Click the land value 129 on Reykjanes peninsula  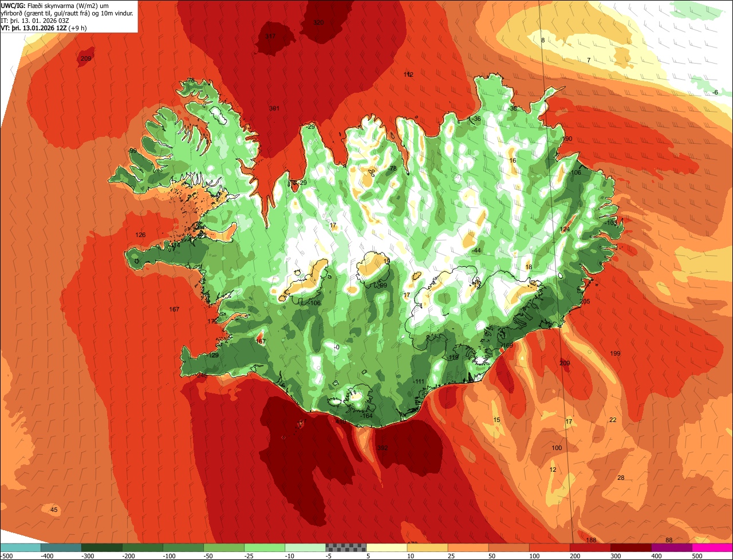click(214, 355)
